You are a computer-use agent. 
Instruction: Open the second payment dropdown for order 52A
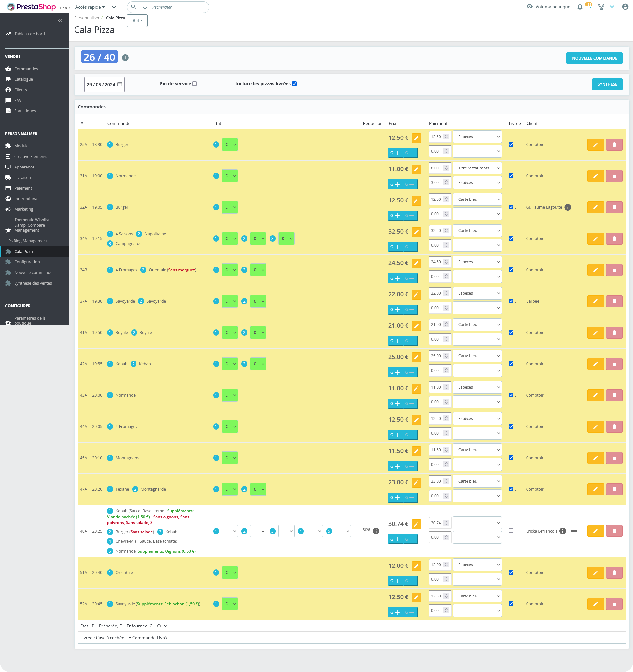tap(477, 611)
